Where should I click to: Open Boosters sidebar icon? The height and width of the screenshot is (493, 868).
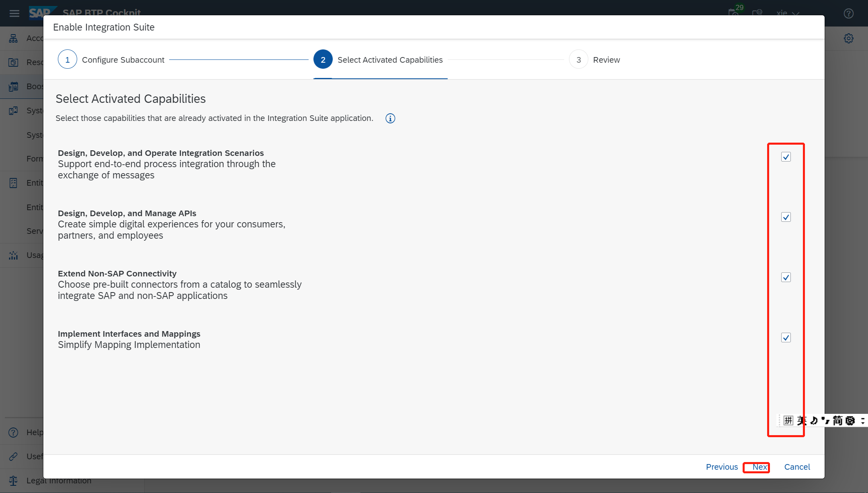14,86
